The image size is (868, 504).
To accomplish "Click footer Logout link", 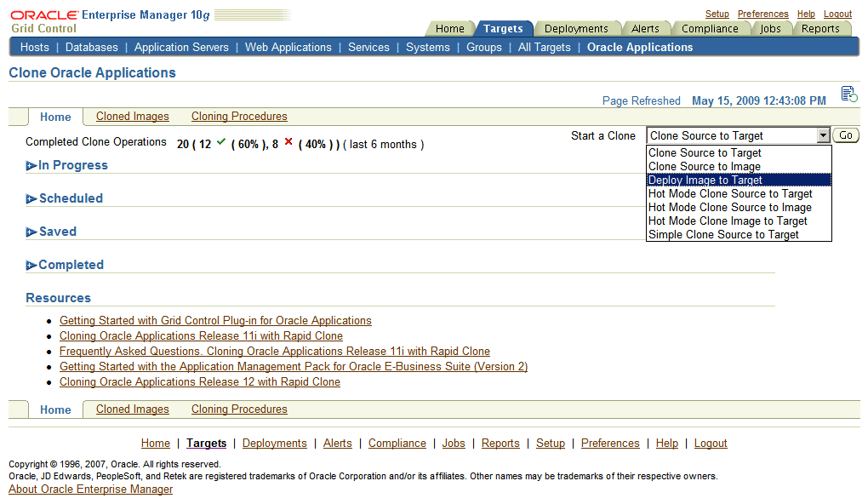I will pos(711,443).
